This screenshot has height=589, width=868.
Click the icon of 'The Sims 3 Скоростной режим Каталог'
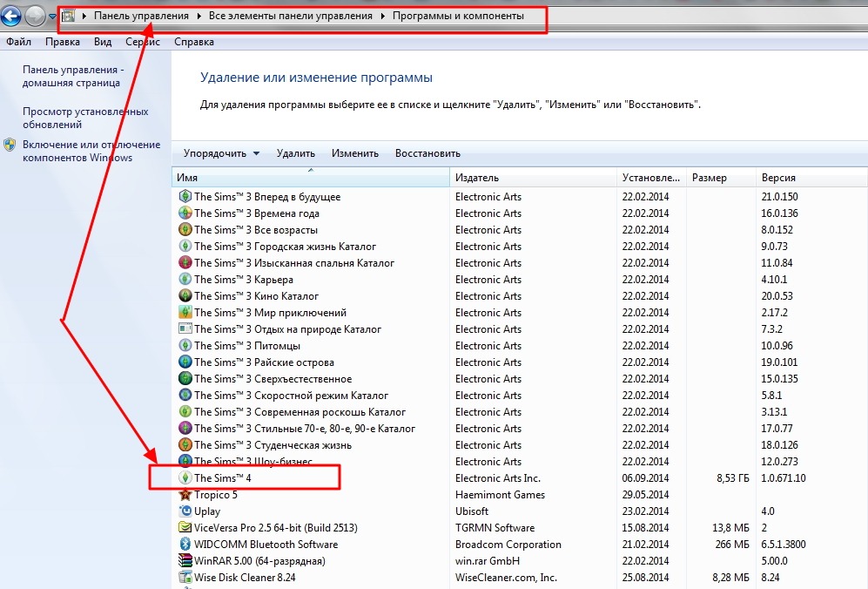[185, 395]
